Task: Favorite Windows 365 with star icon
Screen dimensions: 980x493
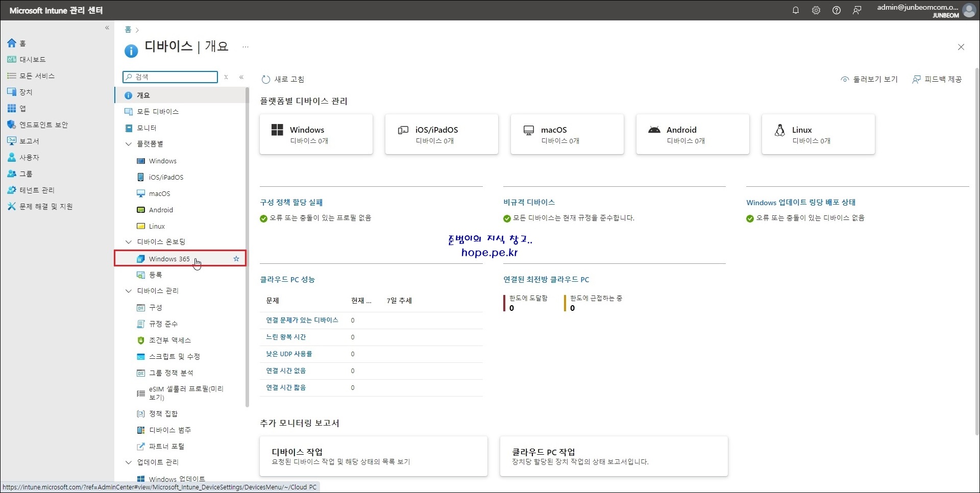Action: pyautogui.click(x=236, y=259)
